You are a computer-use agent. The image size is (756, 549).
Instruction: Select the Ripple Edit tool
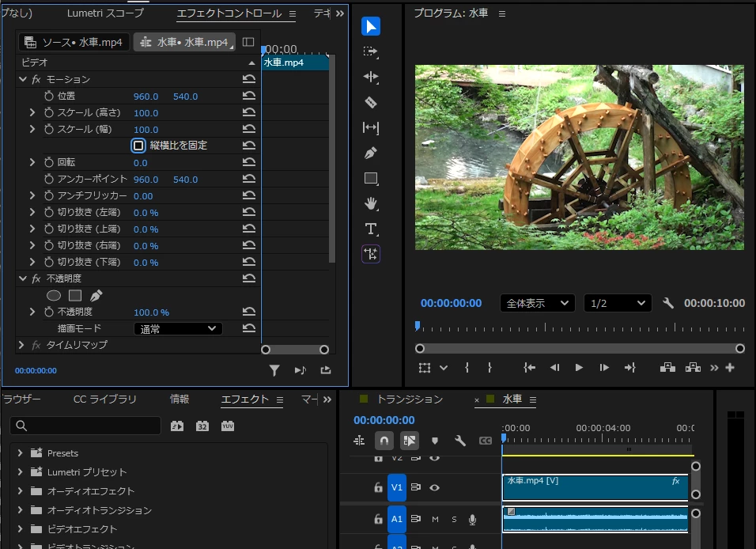370,77
